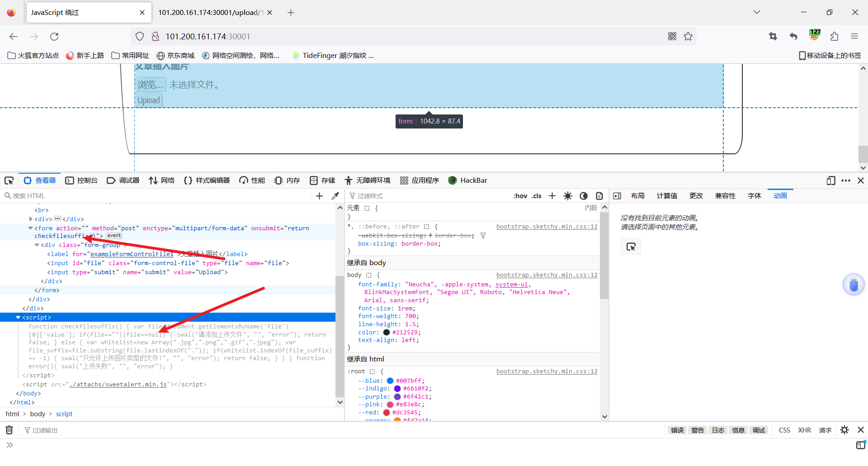Click the address bar URL
This screenshot has width=868, height=466.
[x=208, y=37]
